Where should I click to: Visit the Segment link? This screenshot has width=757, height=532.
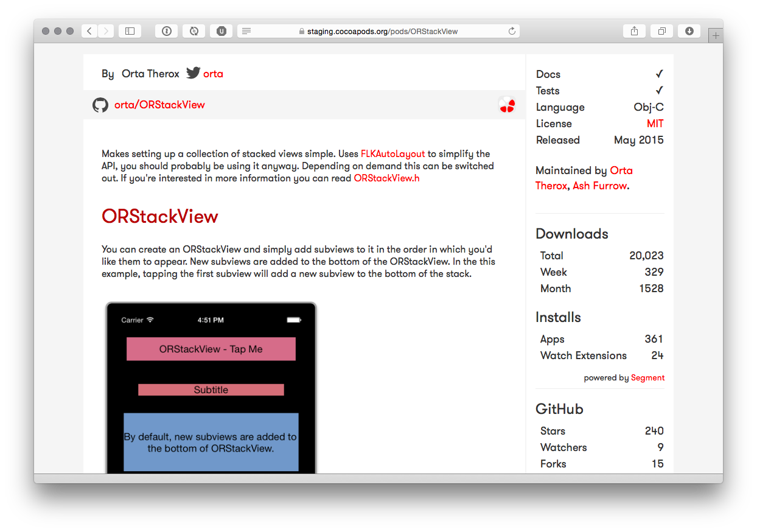coord(647,378)
